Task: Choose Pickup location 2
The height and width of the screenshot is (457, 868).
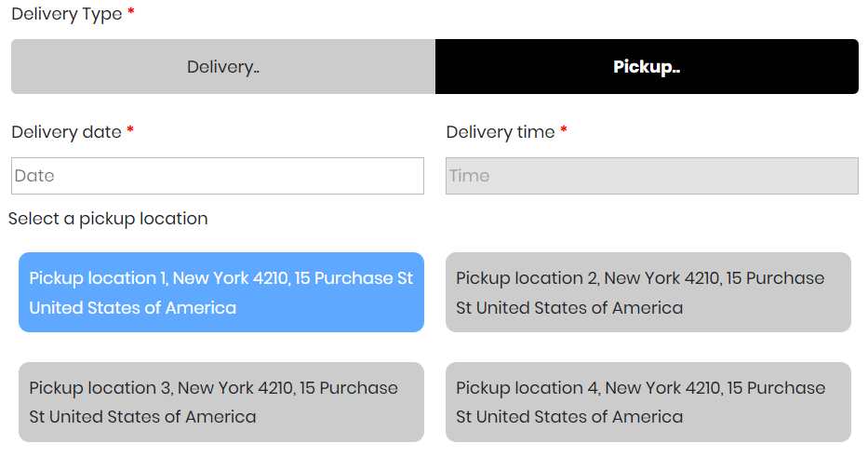Action: (x=648, y=292)
